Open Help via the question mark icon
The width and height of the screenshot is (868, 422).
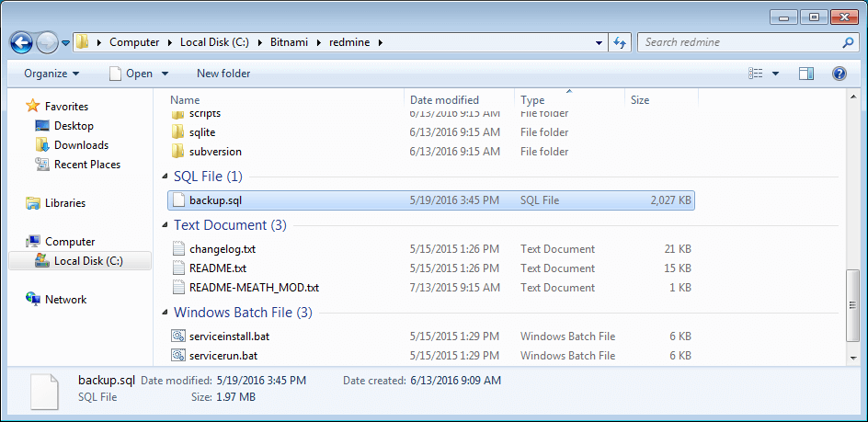click(x=839, y=74)
